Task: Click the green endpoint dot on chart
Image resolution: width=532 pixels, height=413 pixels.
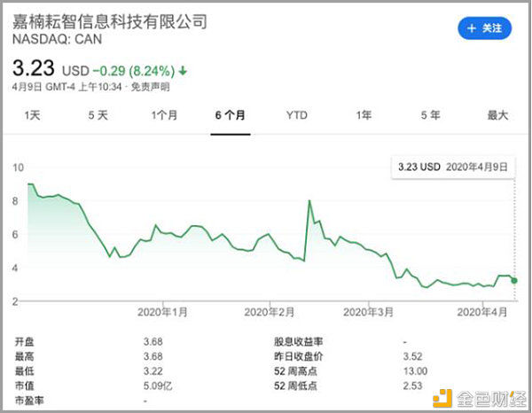Action: (x=514, y=280)
